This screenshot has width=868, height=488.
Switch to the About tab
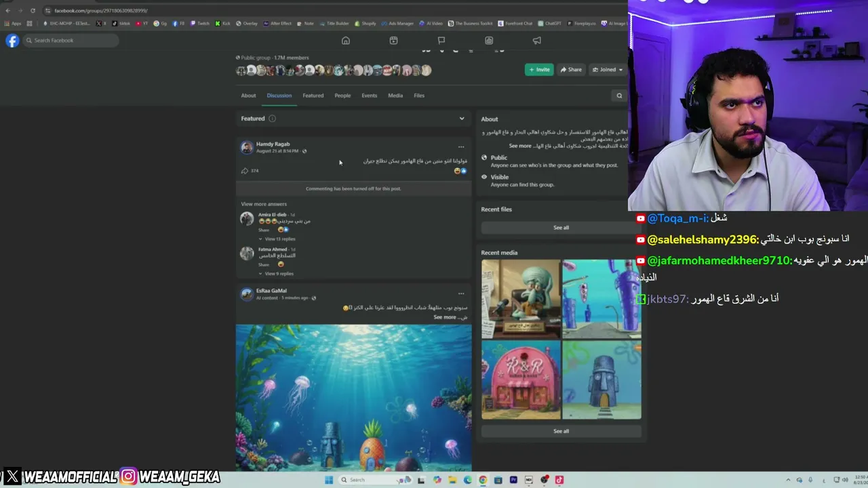click(248, 96)
